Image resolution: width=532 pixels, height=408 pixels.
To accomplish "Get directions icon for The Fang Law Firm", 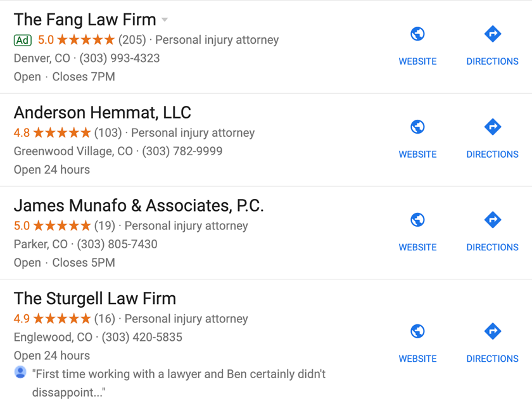I will [x=493, y=34].
